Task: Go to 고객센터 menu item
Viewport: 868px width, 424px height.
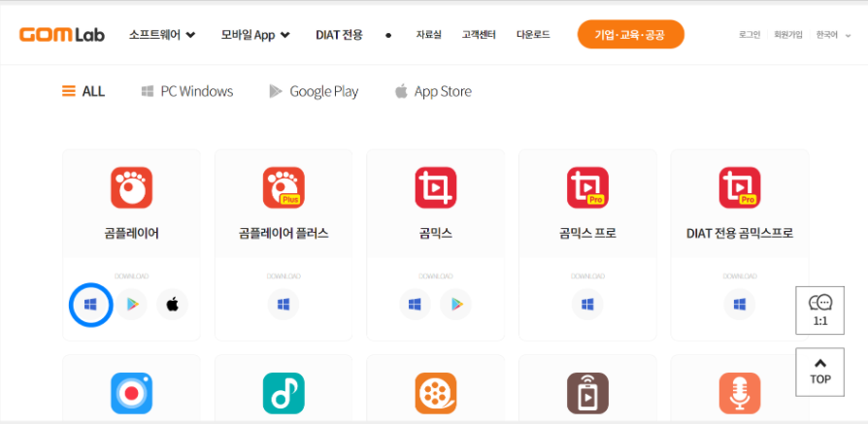Action: [x=479, y=35]
